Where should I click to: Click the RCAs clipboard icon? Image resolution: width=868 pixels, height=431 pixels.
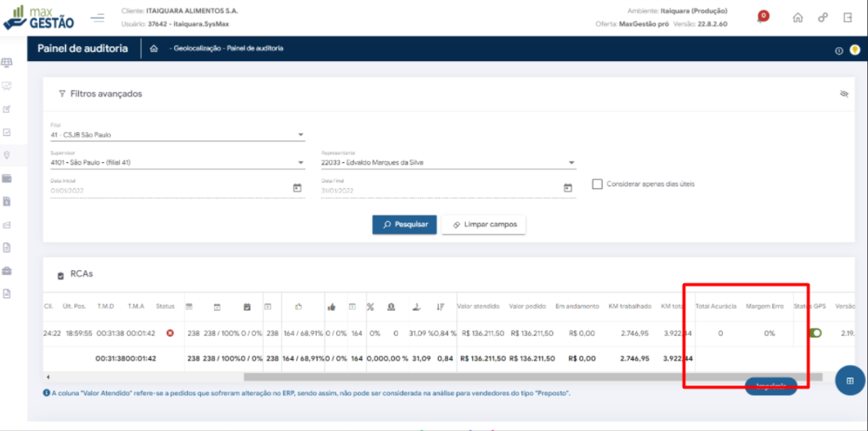coord(60,275)
